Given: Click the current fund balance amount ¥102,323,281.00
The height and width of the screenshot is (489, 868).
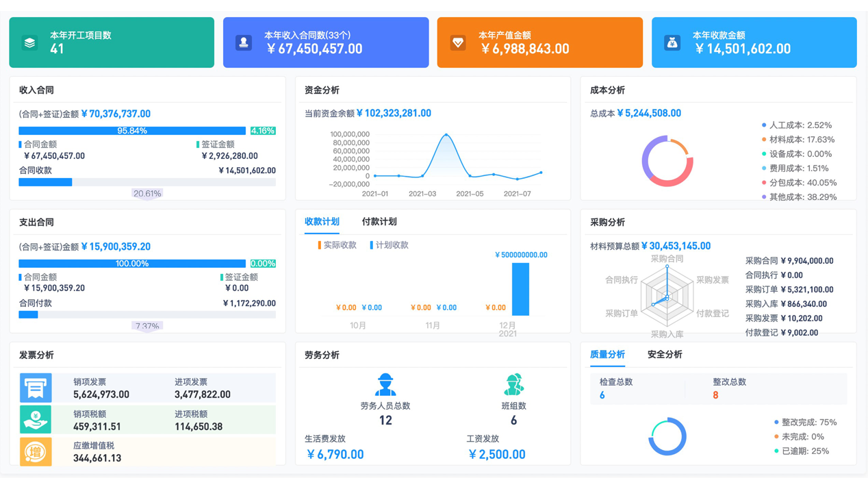Looking at the screenshot, I should coord(394,114).
